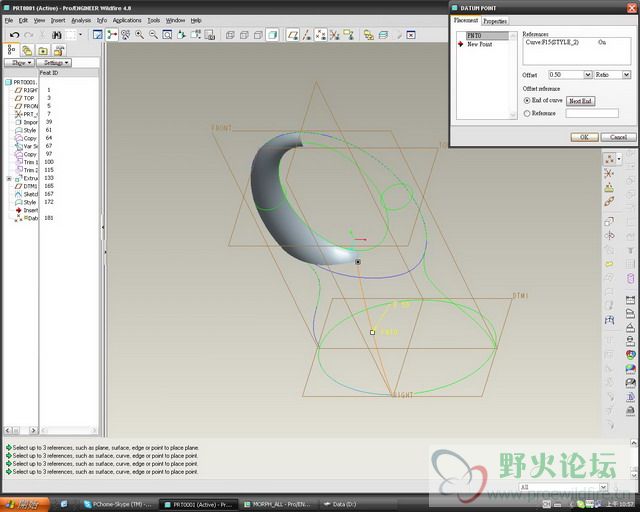Select Hidden Line display style icon
Image resolution: width=640 pixels, height=512 pixels.
tap(244, 35)
